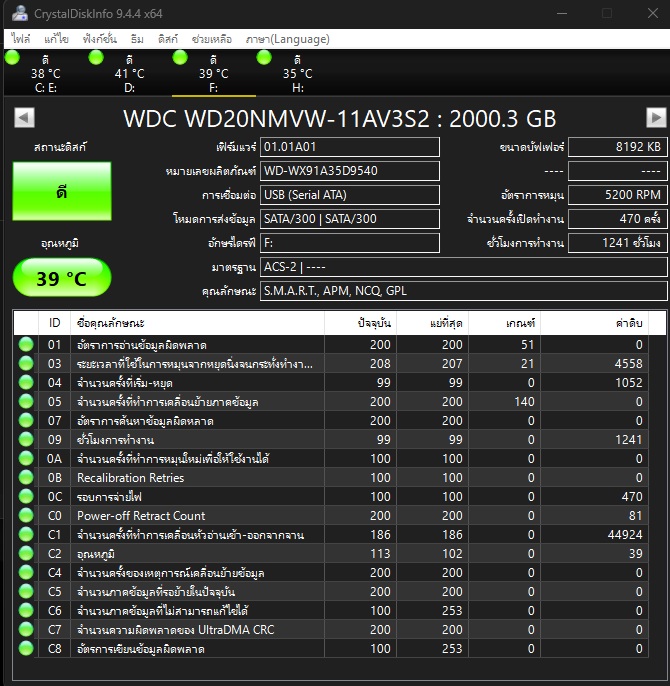The width and height of the screenshot is (670, 686).
Task: Select the C: E: drive status indicator
Action: (12, 57)
